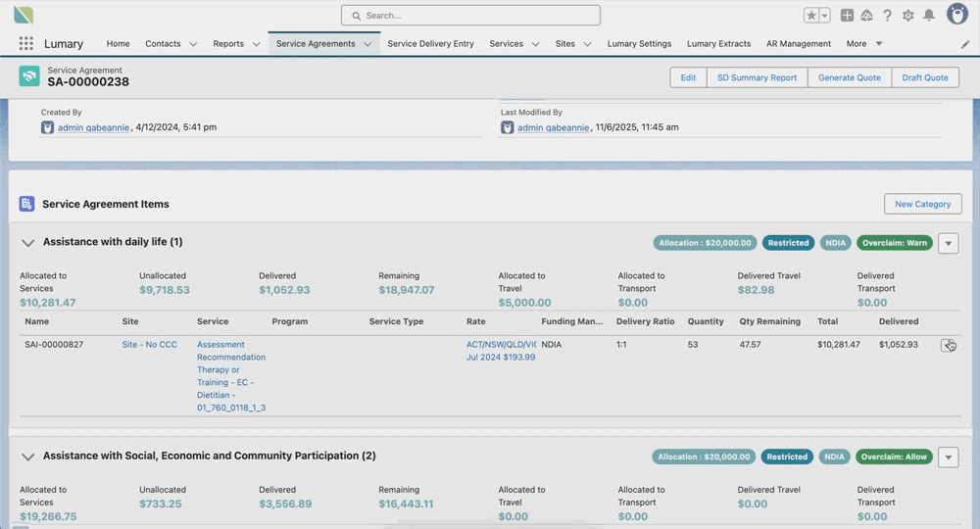980x529 pixels.
Task: Expand the Service Agreements tab chevron
Action: click(x=367, y=44)
